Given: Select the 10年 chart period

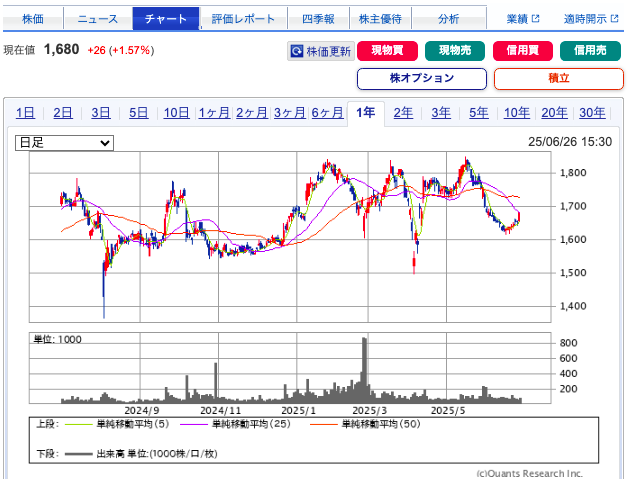Looking at the screenshot, I should 517,113.
